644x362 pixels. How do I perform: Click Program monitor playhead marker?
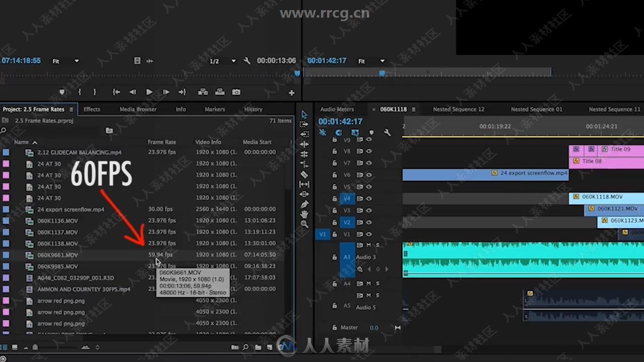382,73
